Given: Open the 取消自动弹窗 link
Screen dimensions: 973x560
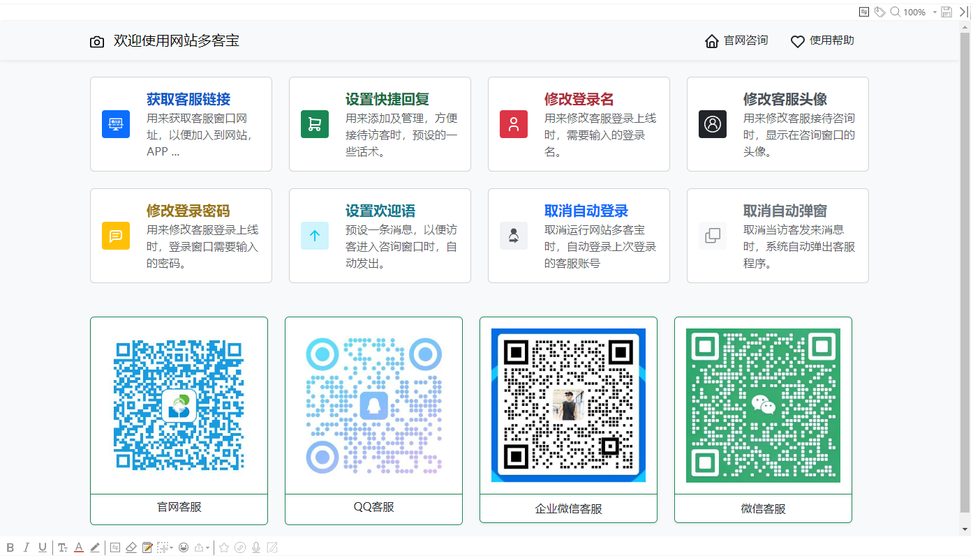Looking at the screenshot, I should tap(785, 211).
